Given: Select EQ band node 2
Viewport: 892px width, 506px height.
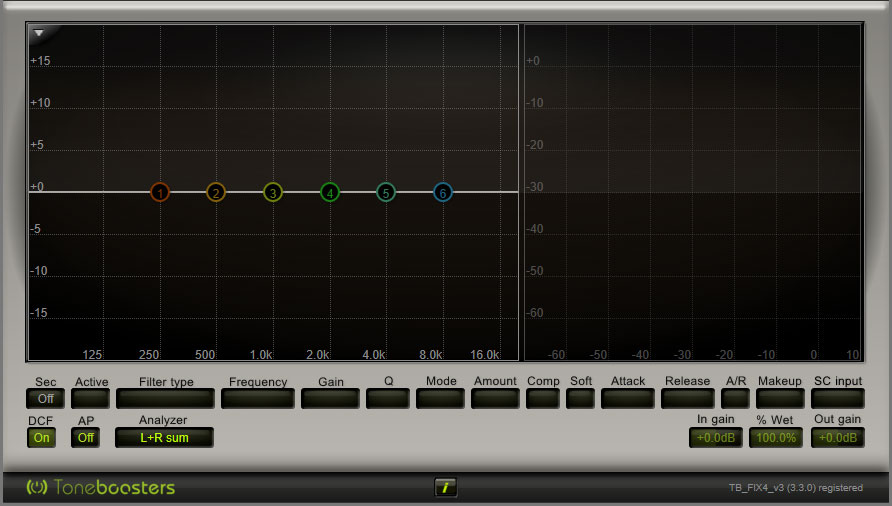Looking at the screenshot, I should (x=216, y=192).
